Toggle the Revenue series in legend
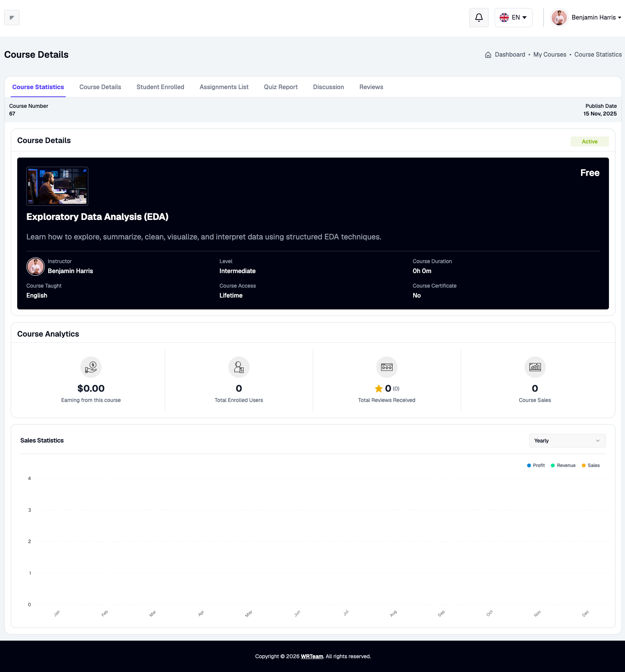Image resolution: width=625 pixels, height=672 pixels. click(563, 465)
